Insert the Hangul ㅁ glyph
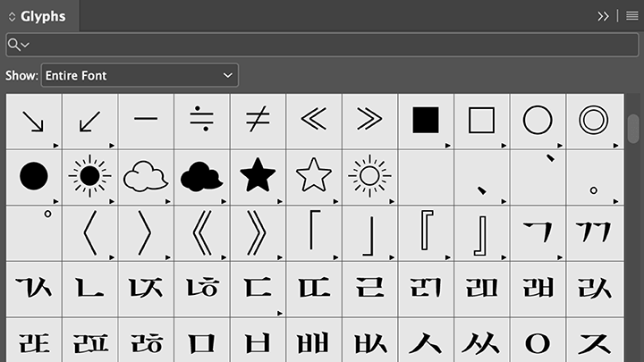Image resolution: width=644 pixels, height=362 pixels. (201, 341)
